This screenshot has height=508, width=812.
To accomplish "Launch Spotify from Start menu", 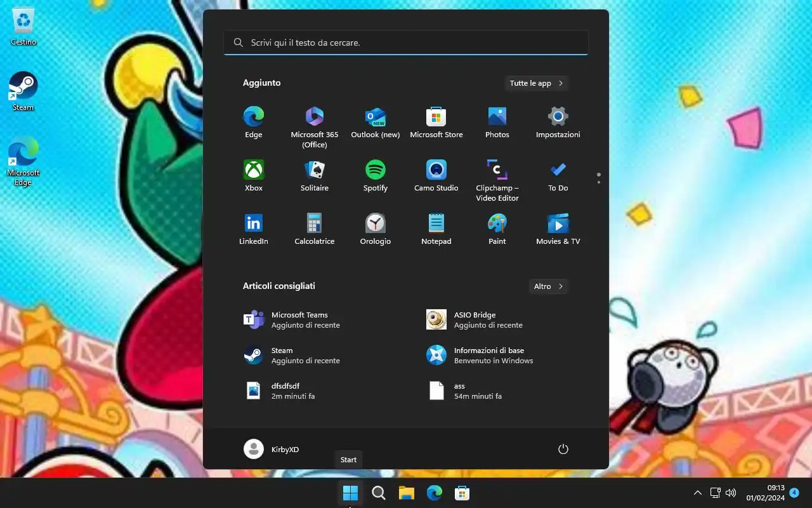I will pyautogui.click(x=376, y=176).
